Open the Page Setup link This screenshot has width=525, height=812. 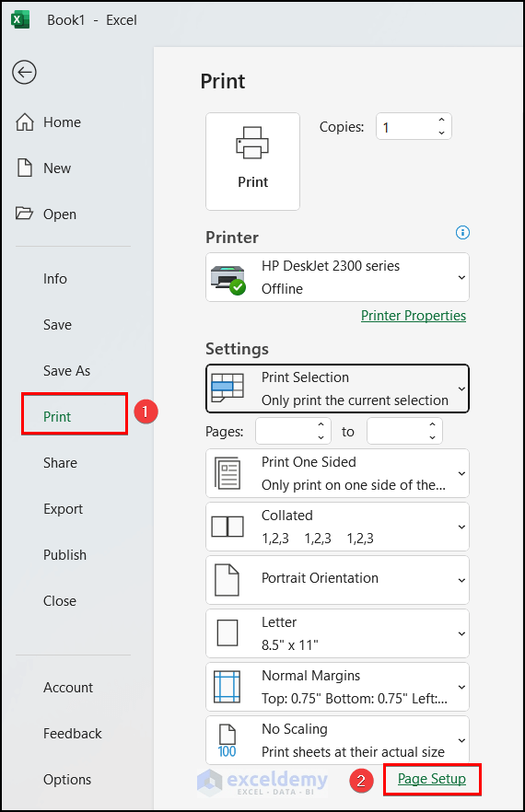point(432,779)
